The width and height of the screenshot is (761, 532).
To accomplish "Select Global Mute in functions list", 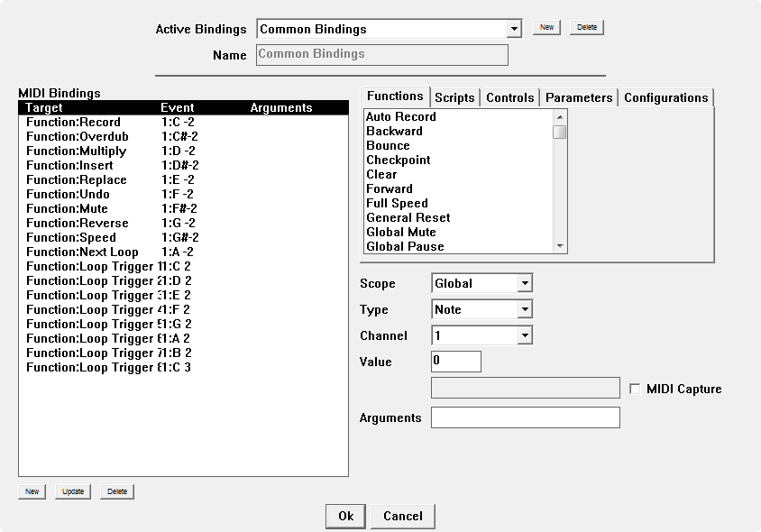I will tap(459, 232).
